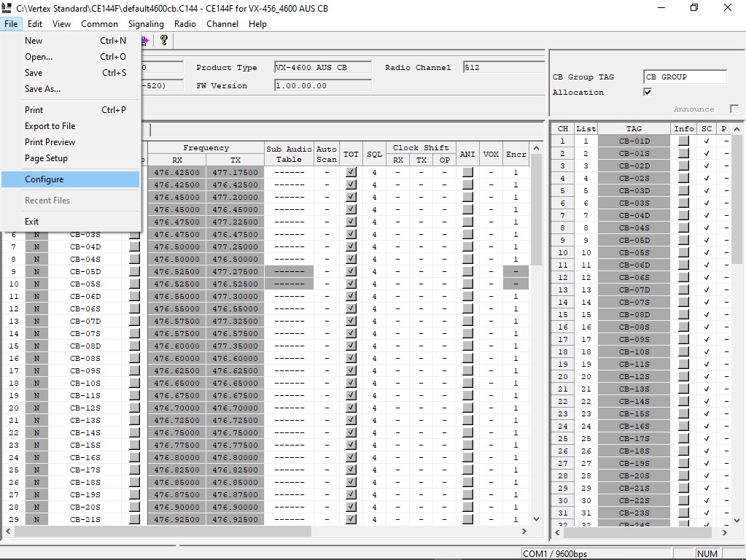Click Info button for group list CH 22
746x560 pixels.
click(684, 401)
